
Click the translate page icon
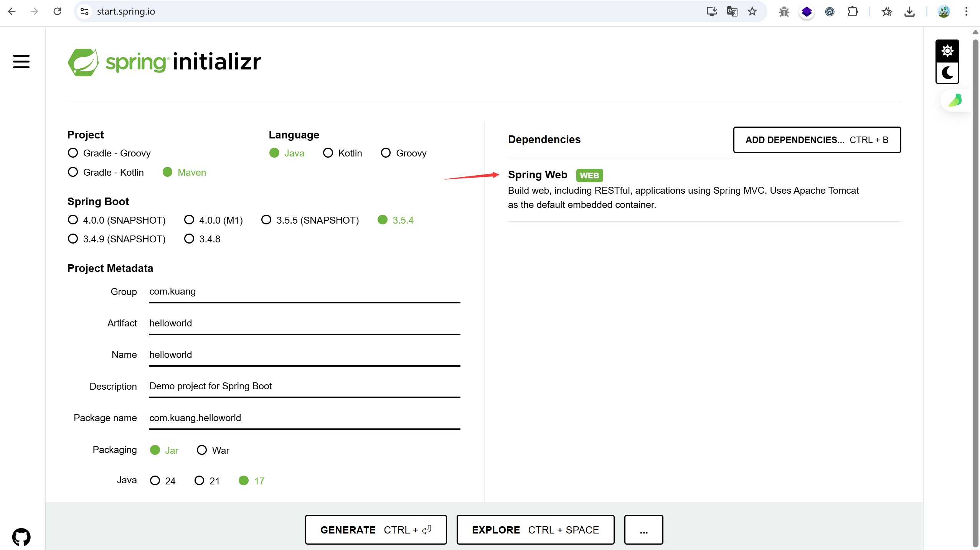coord(732,12)
